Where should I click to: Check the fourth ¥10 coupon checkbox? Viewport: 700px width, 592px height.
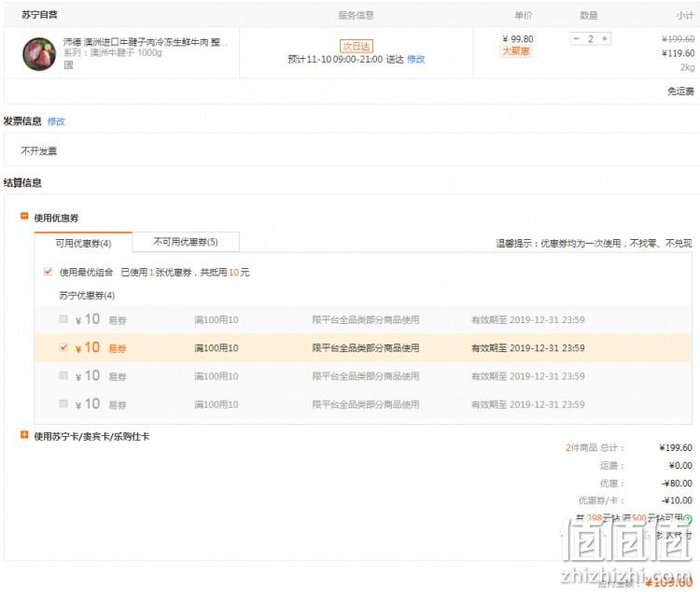tap(63, 403)
